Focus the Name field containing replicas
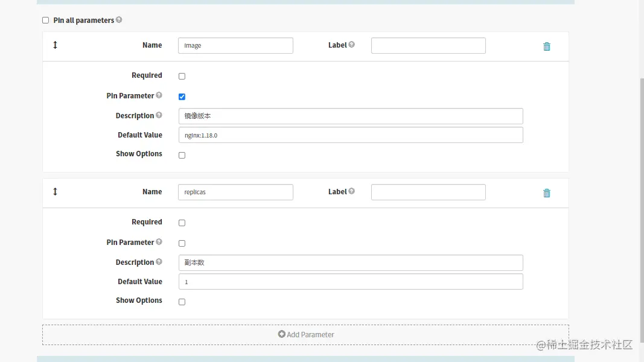Screen dimensions: 644x362 [235, 192]
